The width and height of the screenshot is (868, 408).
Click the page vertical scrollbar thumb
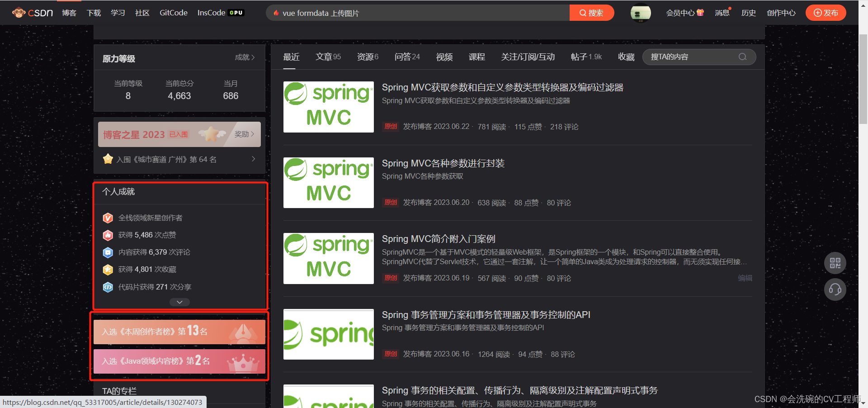click(863, 78)
